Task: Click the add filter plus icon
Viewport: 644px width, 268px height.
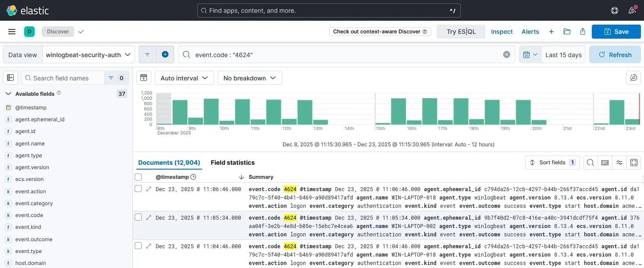Action: click(x=165, y=54)
